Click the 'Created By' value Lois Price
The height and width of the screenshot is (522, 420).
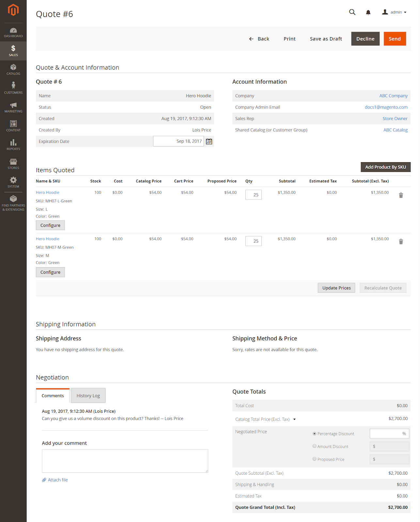pos(202,130)
